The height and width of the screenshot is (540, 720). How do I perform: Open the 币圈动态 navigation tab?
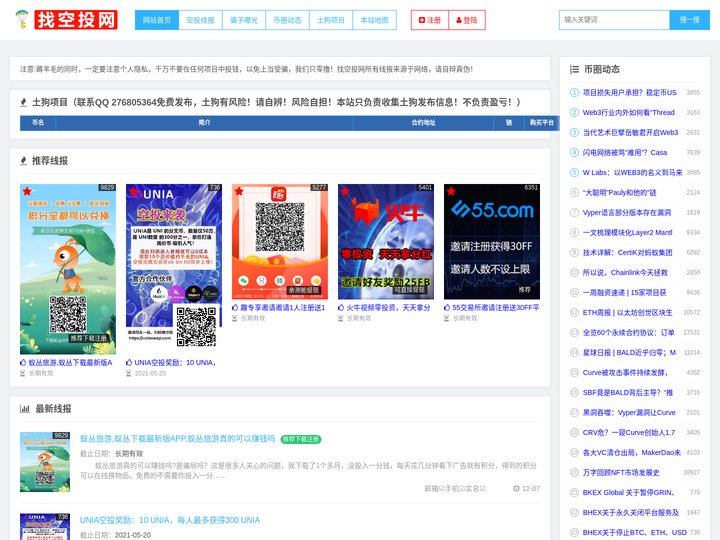pyautogui.click(x=287, y=20)
